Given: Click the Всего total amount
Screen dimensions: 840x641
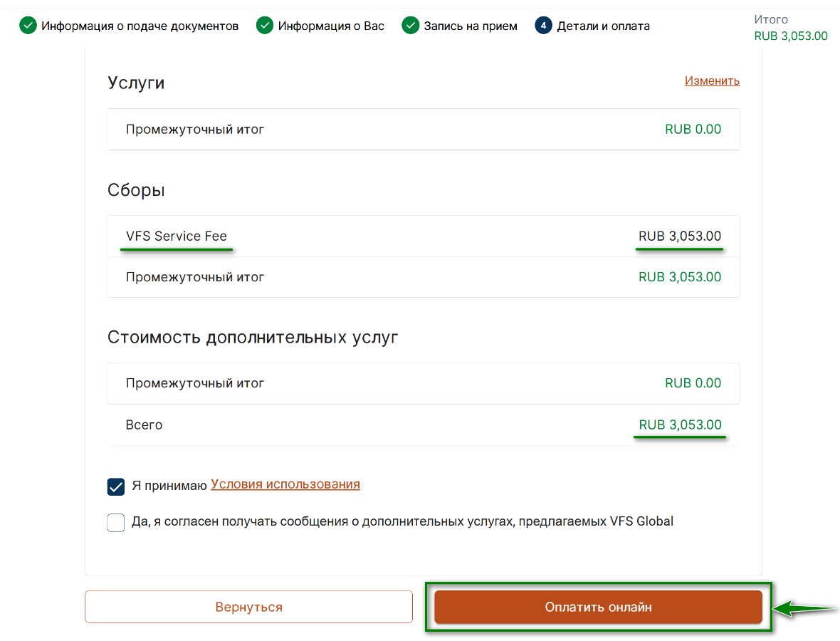Looking at the screenshot, I should point(680,424).
